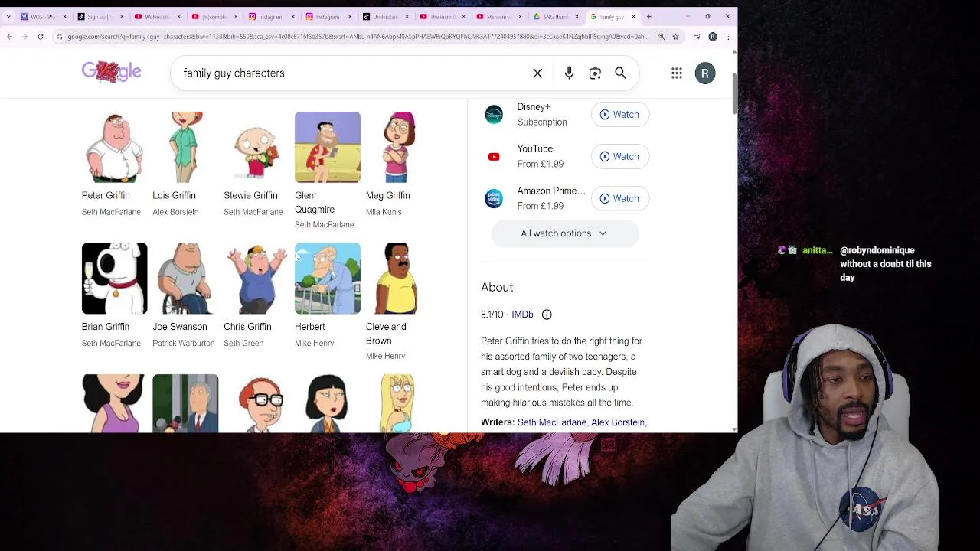The width and height of the screenshot is (980, 551).
Task: Open Glenn Quagmire character card
Action: [x=328, y=171]
